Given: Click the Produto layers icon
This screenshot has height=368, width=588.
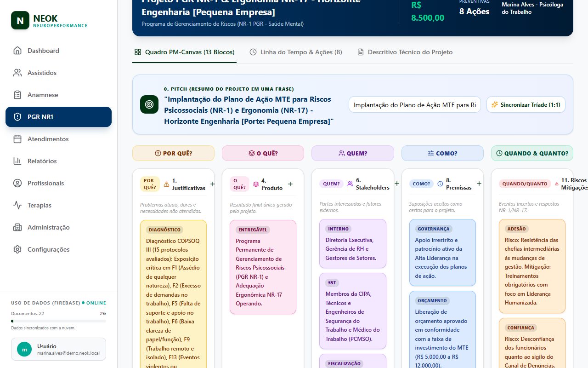Looking at the screenshot, I should pos(256,184).
